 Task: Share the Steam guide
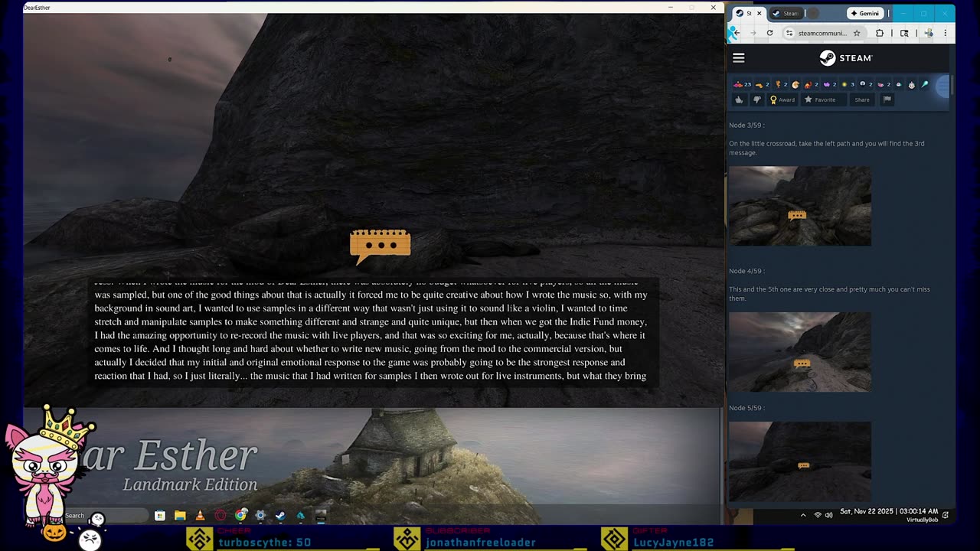(862, 99)
